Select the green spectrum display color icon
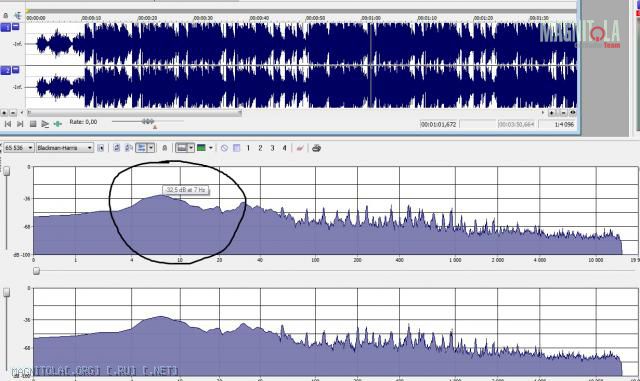 201,148
